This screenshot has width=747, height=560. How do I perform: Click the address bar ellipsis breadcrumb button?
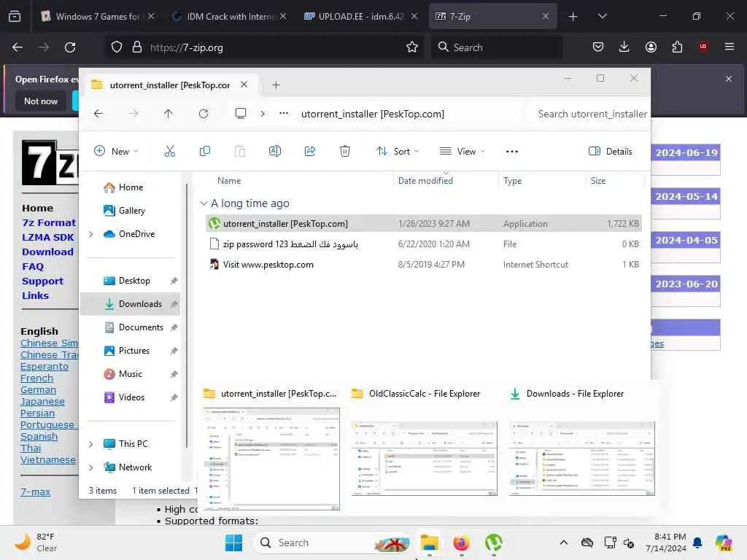point(284,114)
